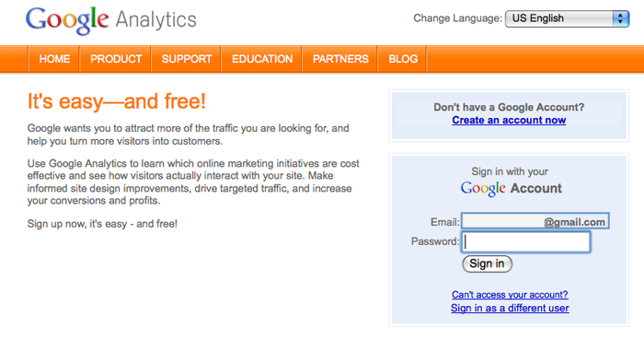Click the Change Language label

(457, 18)
